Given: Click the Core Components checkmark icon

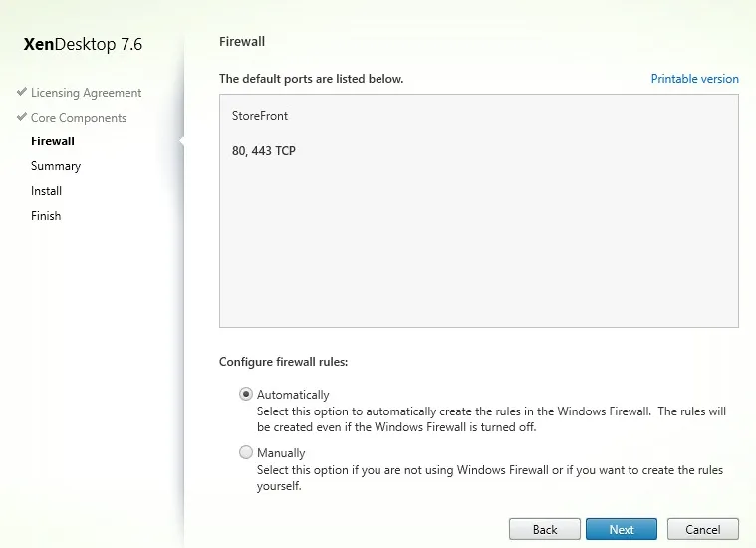Looking at the screenshot, I should [x=21, y=117].
